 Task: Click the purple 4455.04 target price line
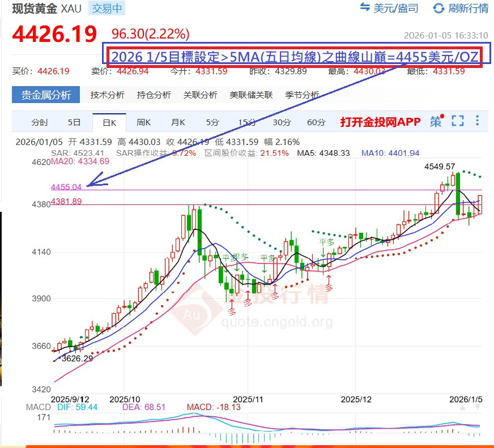click(x=65, y=187)
